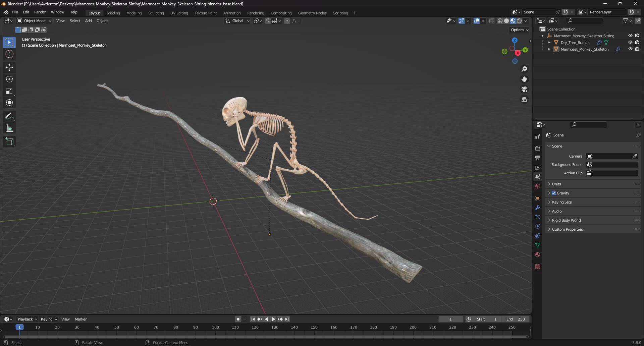This screenshot has width=644, height=346.
Task: Open the Physics properties tab
Action: coord(538,226)
